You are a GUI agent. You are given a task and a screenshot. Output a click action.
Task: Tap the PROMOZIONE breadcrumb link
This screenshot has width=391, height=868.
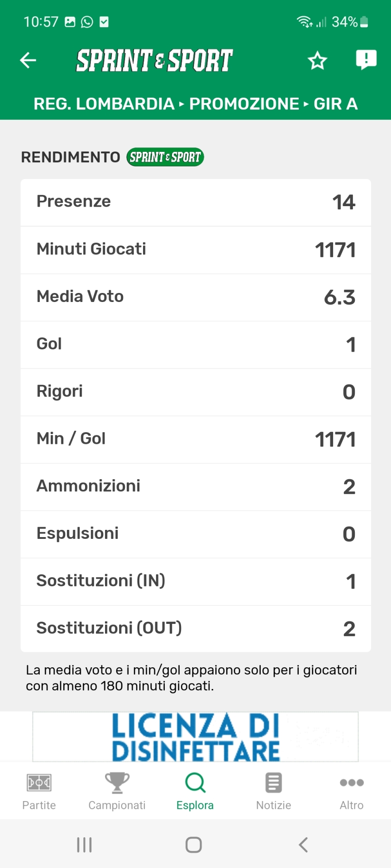(x=244, y=104)
